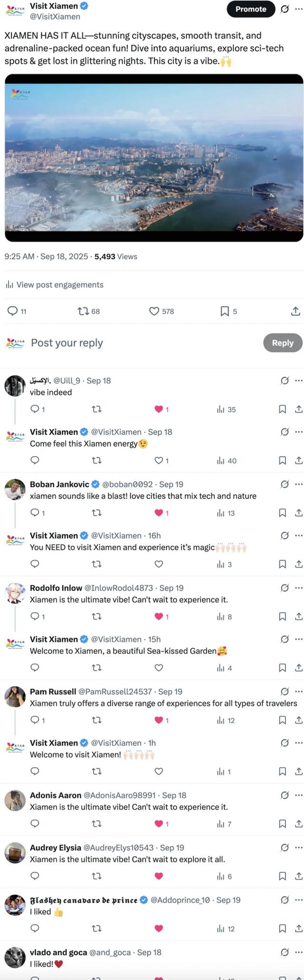Open more options on Uill_9's reply
The height and width of the screenshot is (980, 304).
[299, 381]
